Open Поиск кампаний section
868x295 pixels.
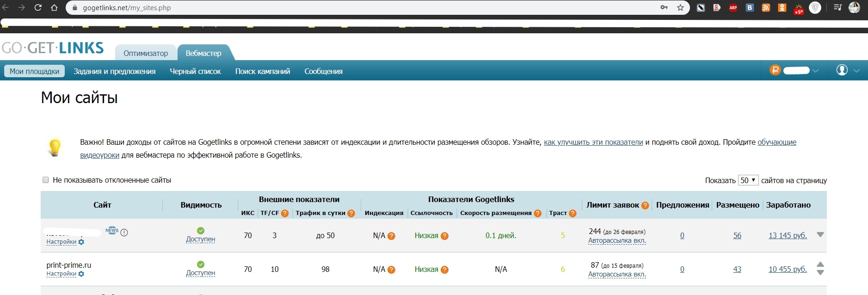click(x=263, y=71)
